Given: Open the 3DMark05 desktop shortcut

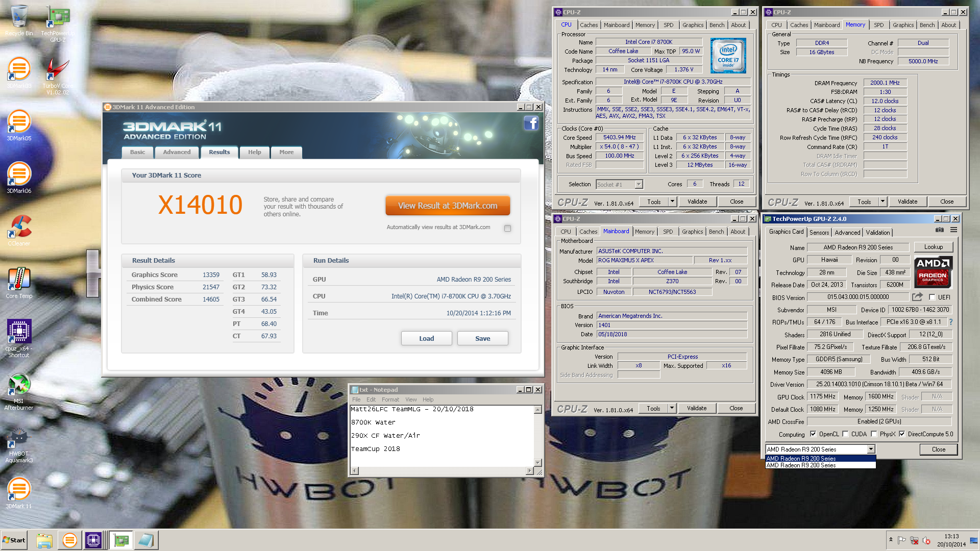Looking at the screenshot, I should click(x=19, y=126).
